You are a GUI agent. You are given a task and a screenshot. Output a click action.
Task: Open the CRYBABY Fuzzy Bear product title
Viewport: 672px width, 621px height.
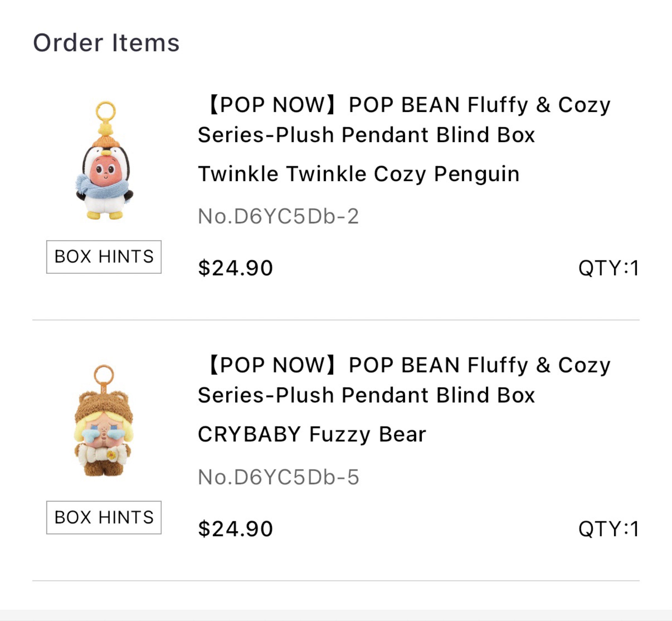click(312, 433)
